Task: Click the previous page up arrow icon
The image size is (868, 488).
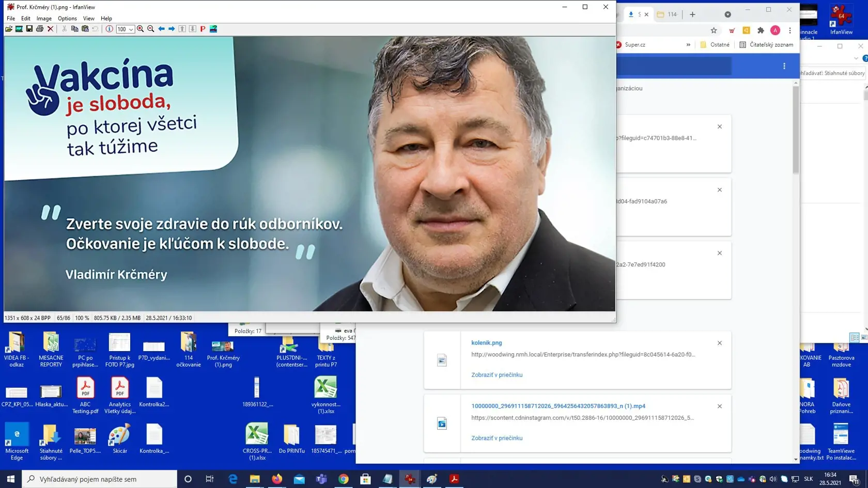Action: click(x=182, y=29)
